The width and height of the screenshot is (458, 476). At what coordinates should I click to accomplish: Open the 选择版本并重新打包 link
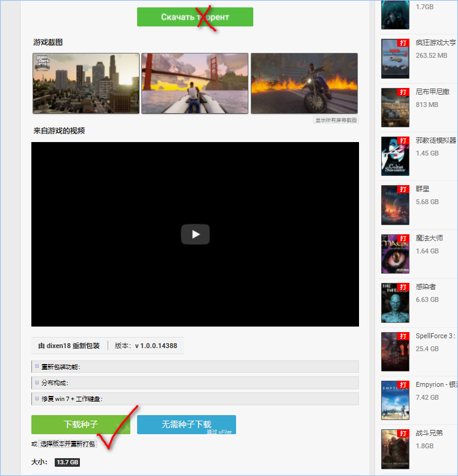pyautogui.click(x=68, y=443)
